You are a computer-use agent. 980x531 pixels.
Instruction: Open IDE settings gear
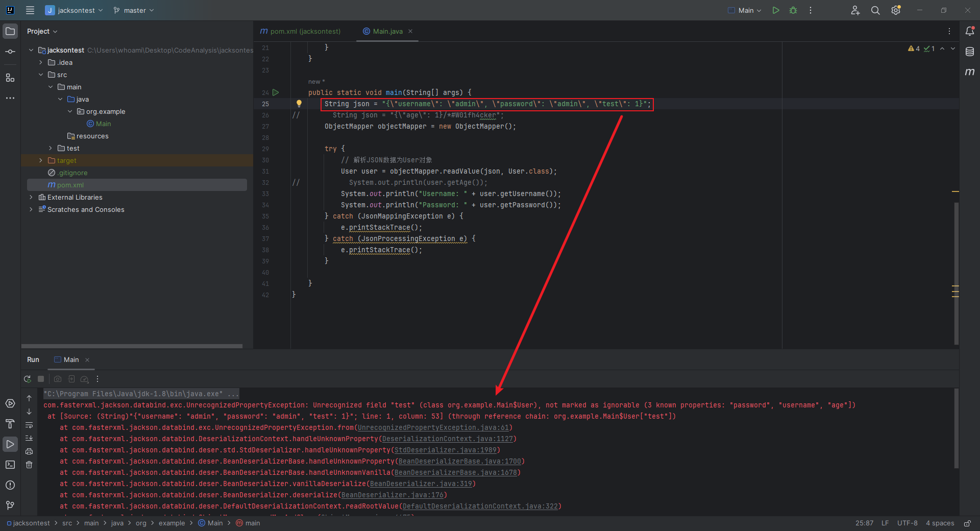896,10
